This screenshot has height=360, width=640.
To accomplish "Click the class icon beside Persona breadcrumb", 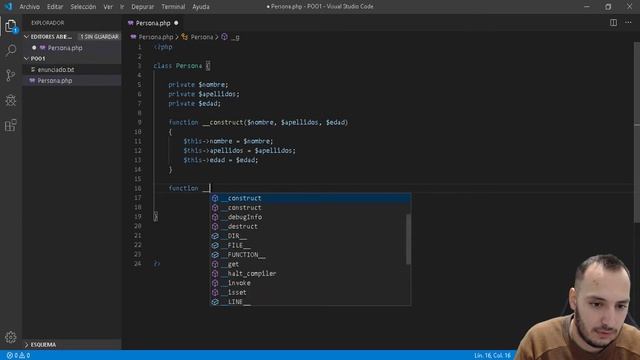I will coord(184,37).
